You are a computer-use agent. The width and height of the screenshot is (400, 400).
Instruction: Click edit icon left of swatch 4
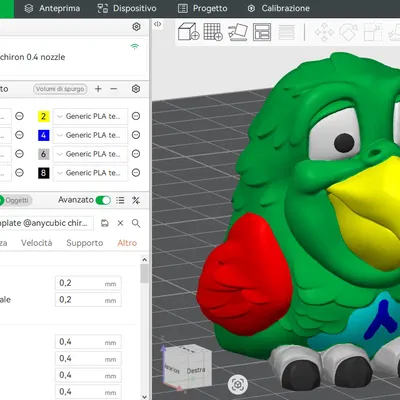point(20,135)
